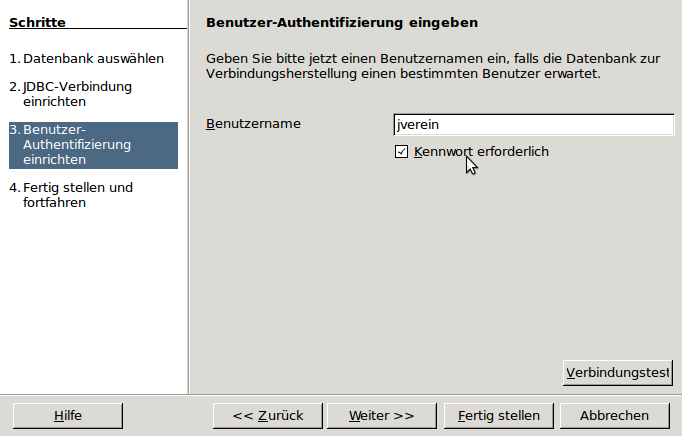This screenshot has height=436, width=682.
Task: Click the Schritte heading
Action: [x=37, y=22]
